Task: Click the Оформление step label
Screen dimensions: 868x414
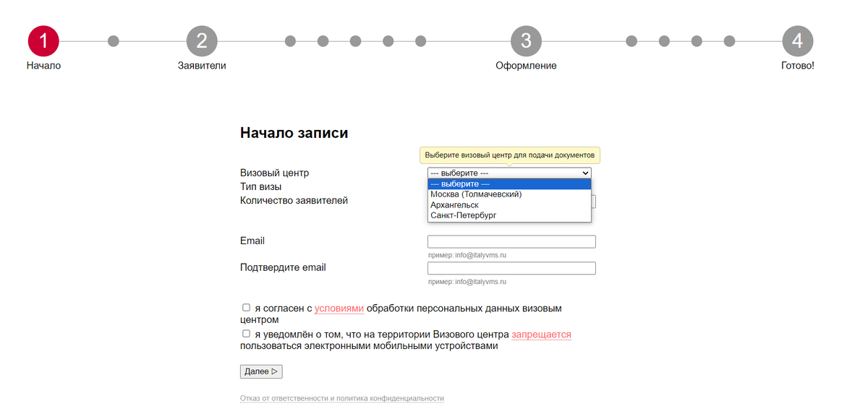Action: 526,66
